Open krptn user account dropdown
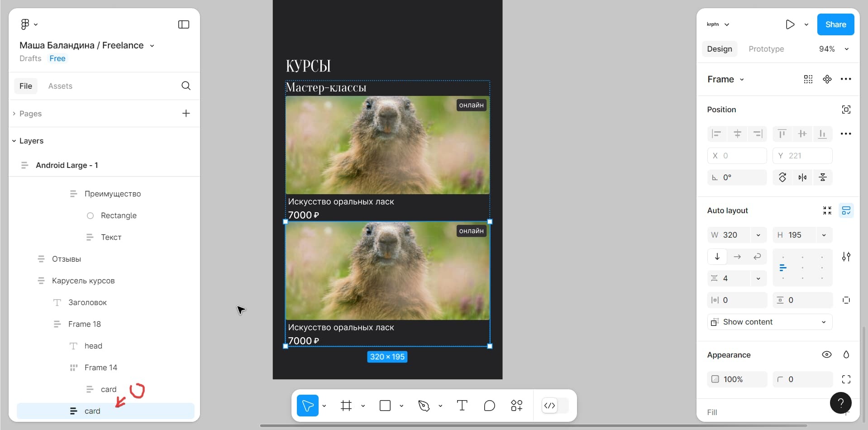This screenshot has height=430, width=868. pos(718,24)
